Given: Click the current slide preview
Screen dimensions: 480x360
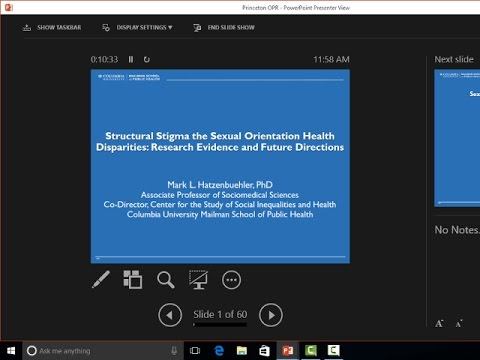Looking at the screenshot, I should [x=220, y=166].
